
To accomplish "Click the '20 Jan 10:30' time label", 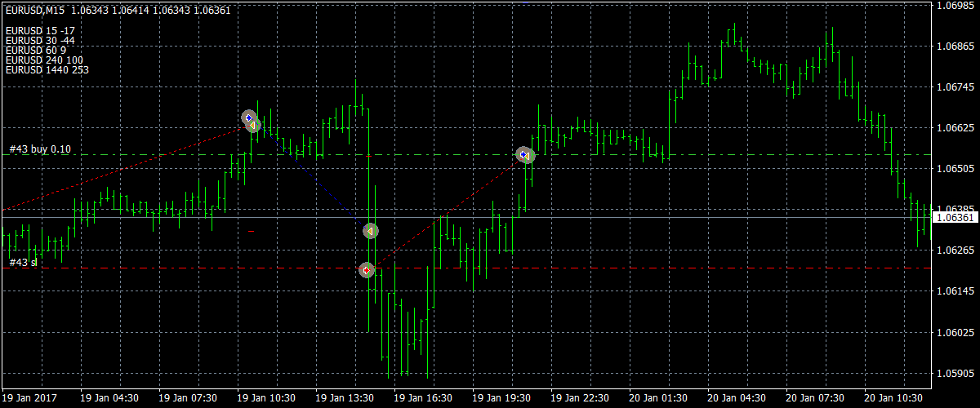I will click(893, 398).
